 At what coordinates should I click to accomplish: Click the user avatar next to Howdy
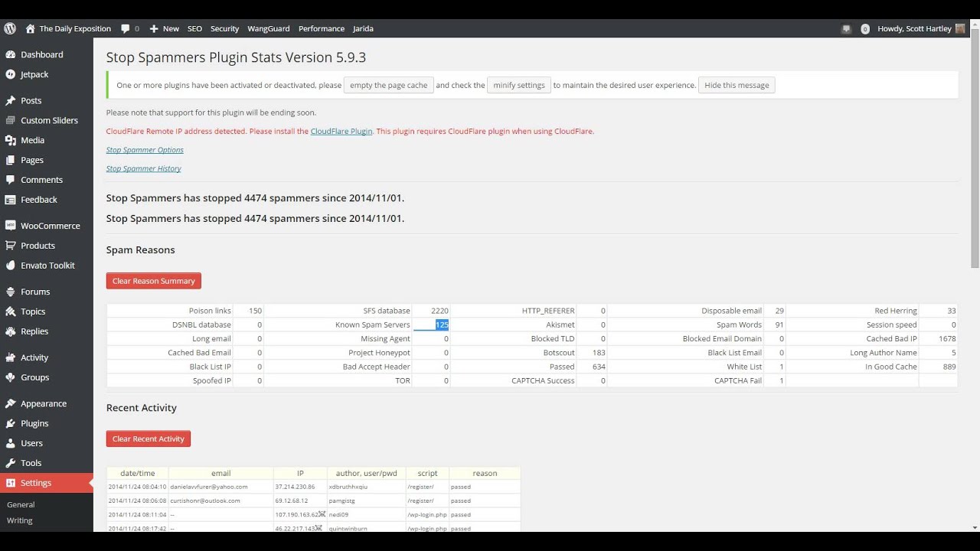[x=960, y=28]
